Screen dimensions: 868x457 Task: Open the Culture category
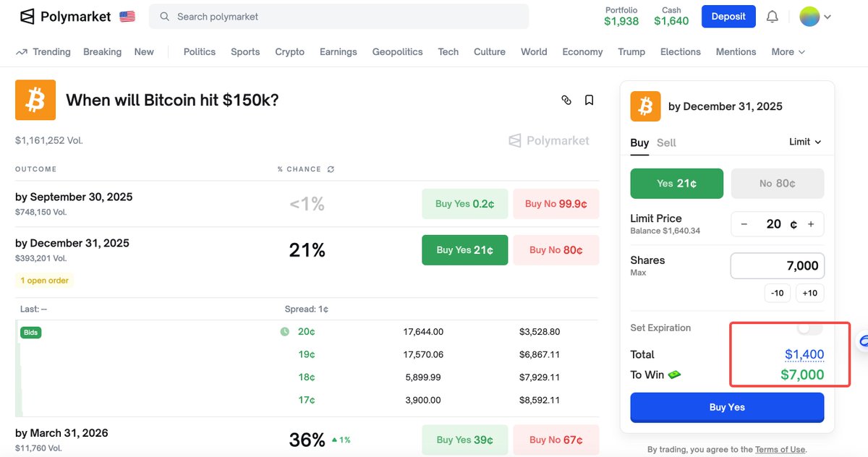(x=490, y=52)
